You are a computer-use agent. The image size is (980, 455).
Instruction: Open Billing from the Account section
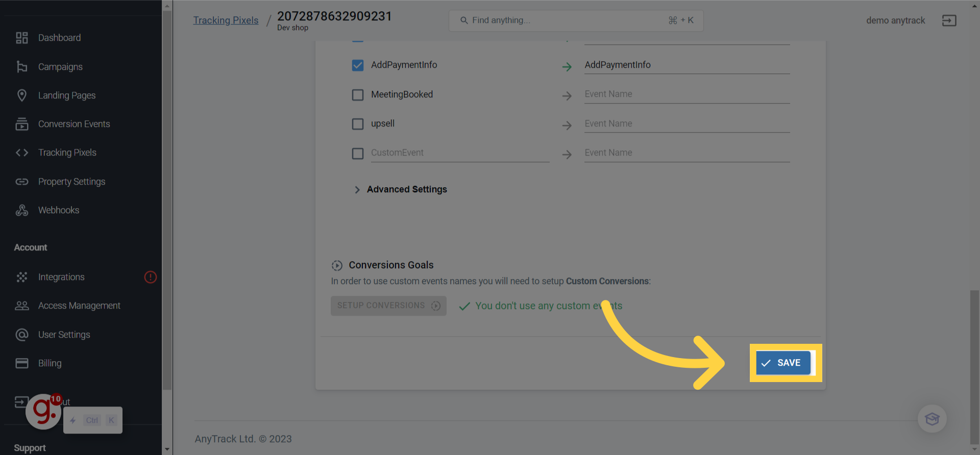point(50,363)
